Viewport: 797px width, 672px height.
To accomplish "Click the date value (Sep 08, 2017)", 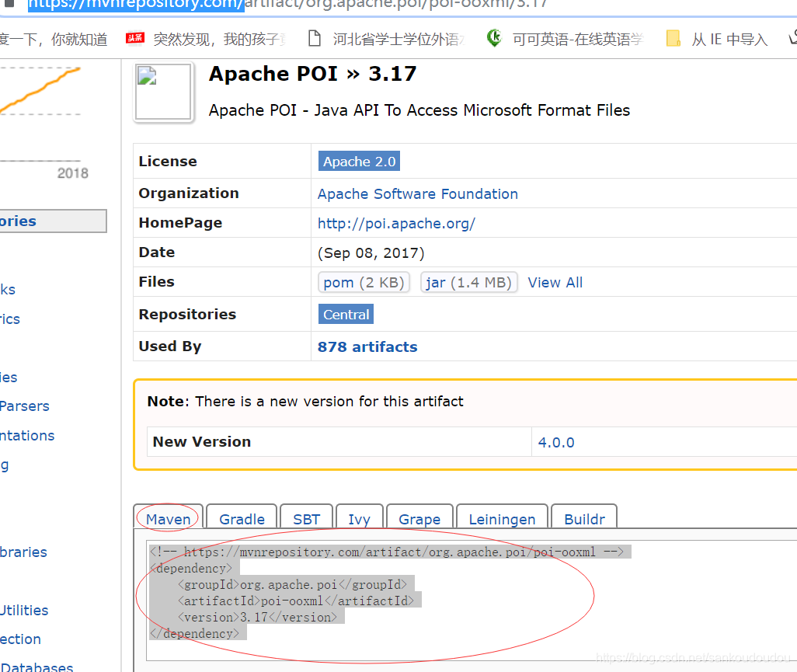I will pyautogui.click(x=371, y=252).
